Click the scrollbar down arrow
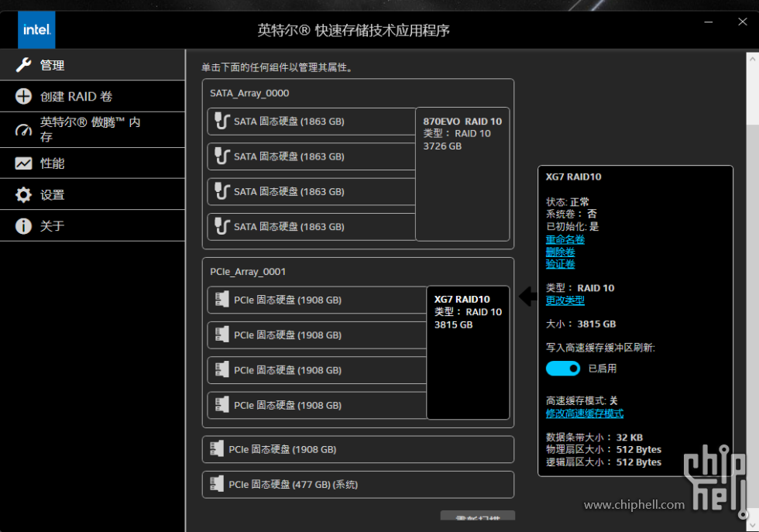 pyautogui.click(x=752, y=524)
